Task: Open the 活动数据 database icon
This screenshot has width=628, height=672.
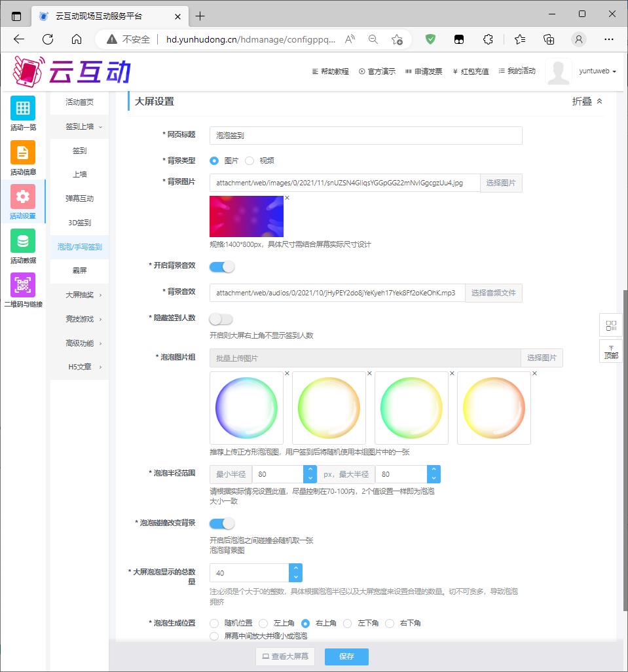Action: tap(23, 241)
